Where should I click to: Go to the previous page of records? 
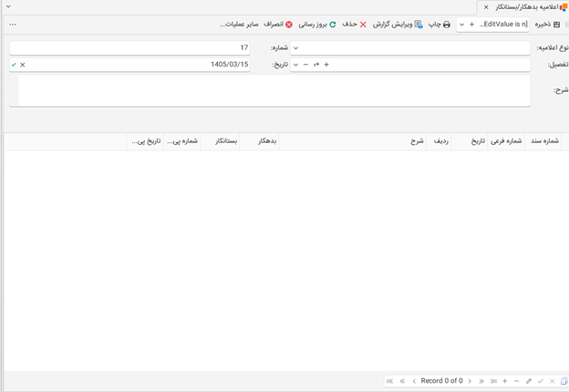(402, 381)
